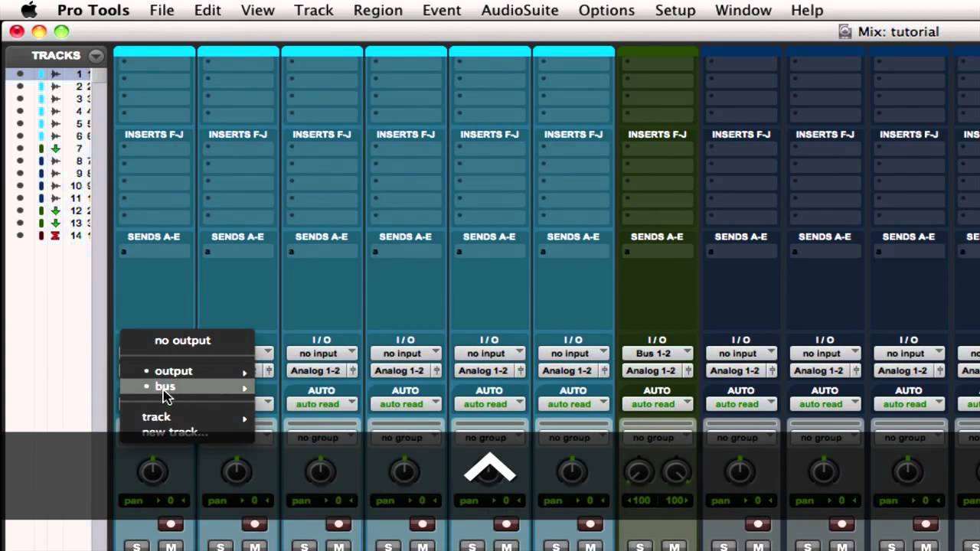Click track 4 audio waveform icon in Tracks list
The width and height of the screenshot is (980, 551).
[x=56, y=112]
